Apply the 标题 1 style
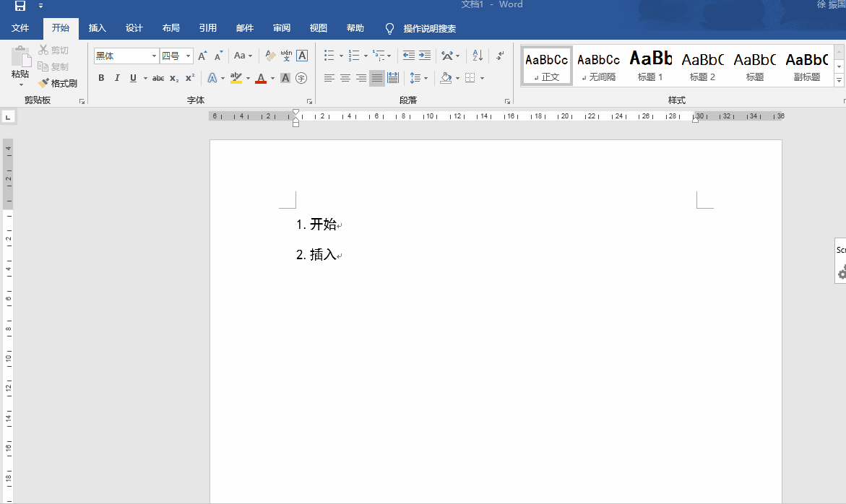The height and width of the screenshot is (504, 846). coord(650,65)
